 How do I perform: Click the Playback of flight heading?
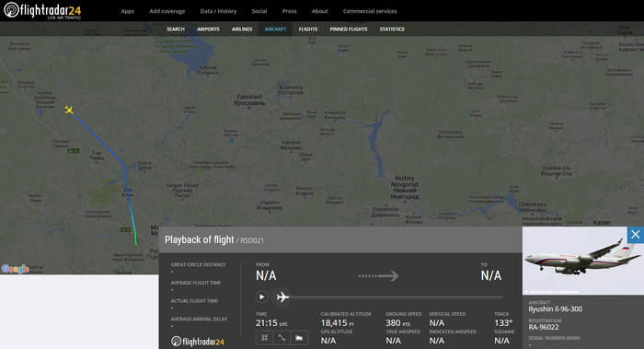[x=200, y=239]
